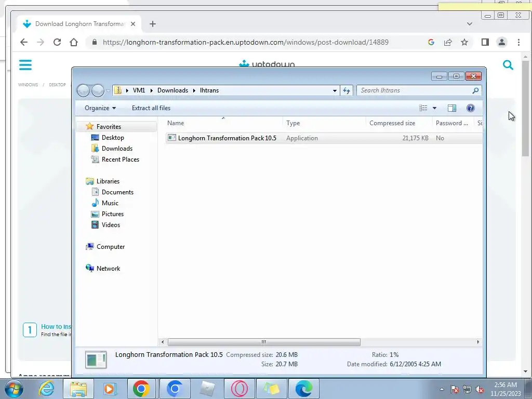Share this page via address bar icon
This screenshot has height=399, width=532.
point(448,42)
